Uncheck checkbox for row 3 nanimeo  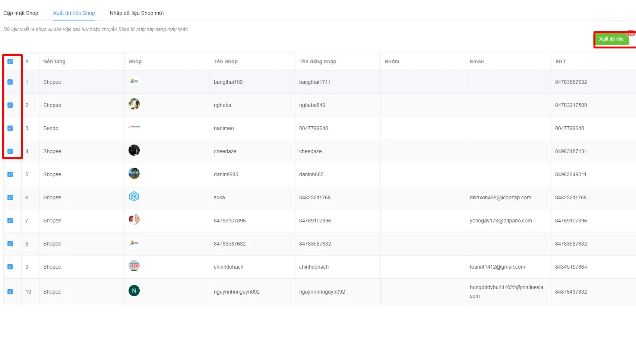(10, 128)
